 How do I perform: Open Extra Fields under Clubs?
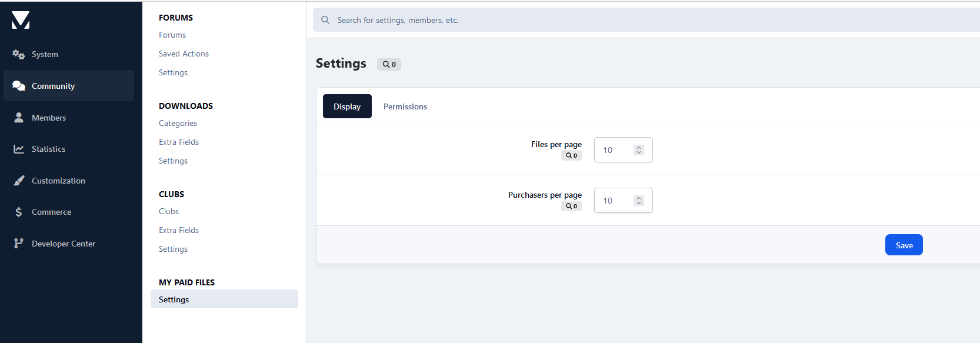click(x=179, y=230)
